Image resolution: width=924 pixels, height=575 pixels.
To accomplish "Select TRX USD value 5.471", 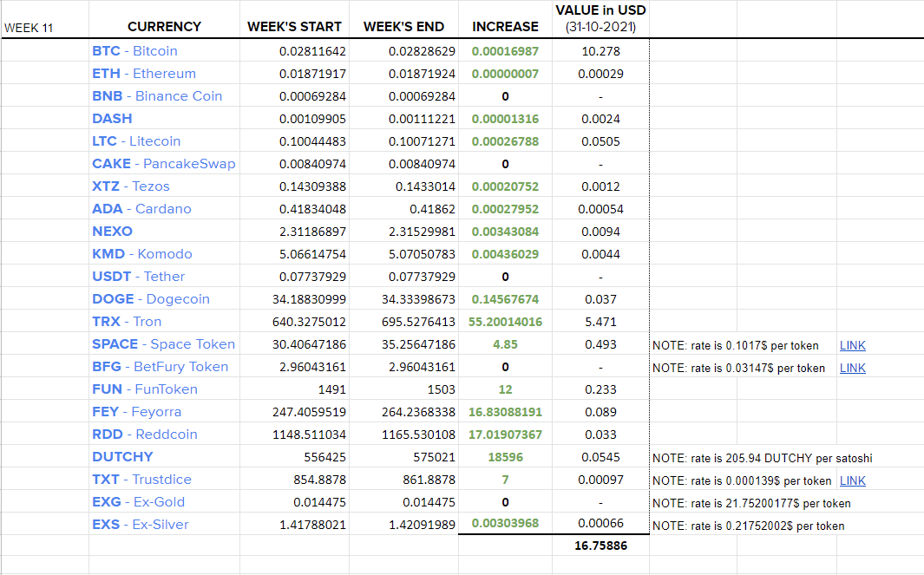I will pos(600,322).
